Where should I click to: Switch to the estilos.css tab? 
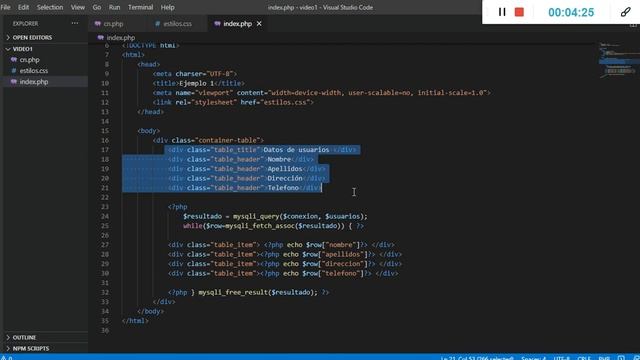point(177,24)
